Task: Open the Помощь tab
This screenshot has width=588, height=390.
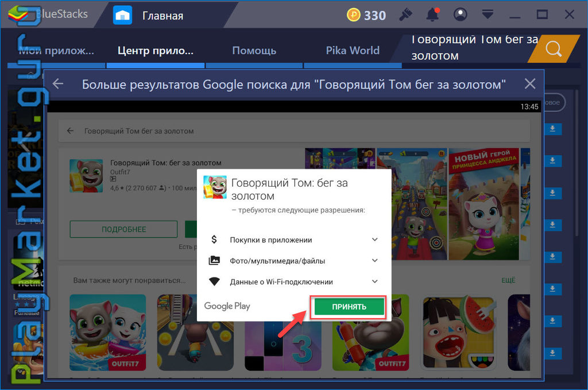Action: [254, 51]
